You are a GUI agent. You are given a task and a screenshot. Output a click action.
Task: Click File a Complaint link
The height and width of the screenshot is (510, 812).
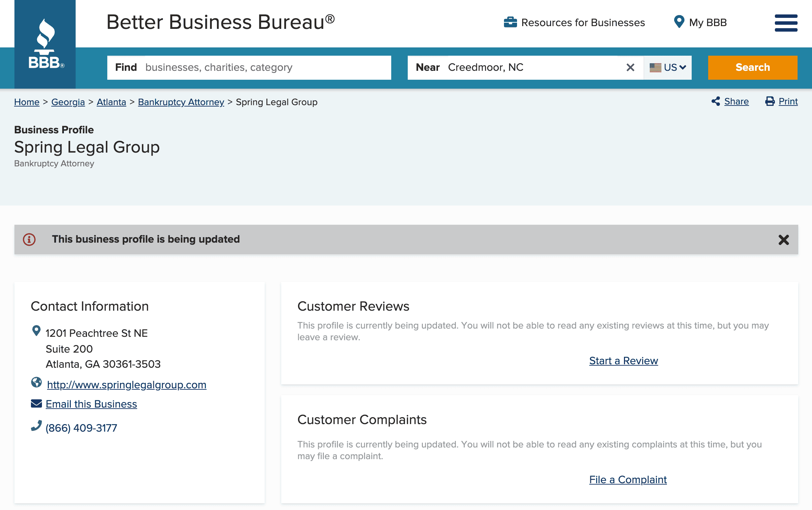point(628,480)
